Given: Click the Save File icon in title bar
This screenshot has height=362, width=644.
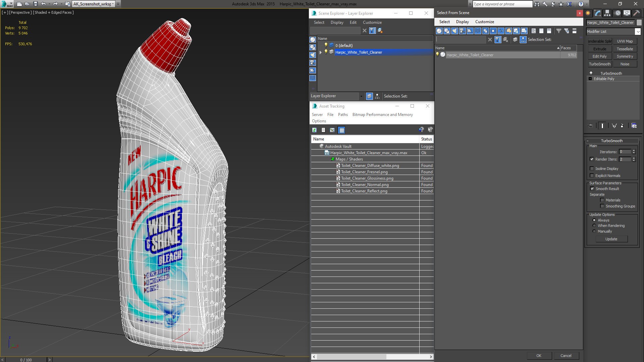Looking at the screenshot, I should click(x=36, y=4).
